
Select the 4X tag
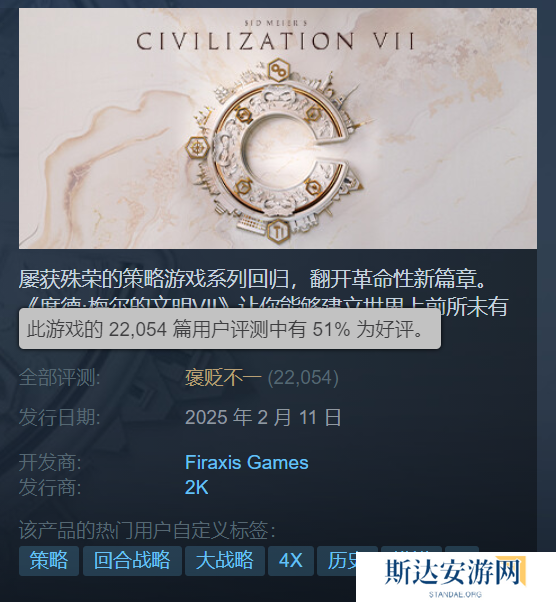[291, 561]
